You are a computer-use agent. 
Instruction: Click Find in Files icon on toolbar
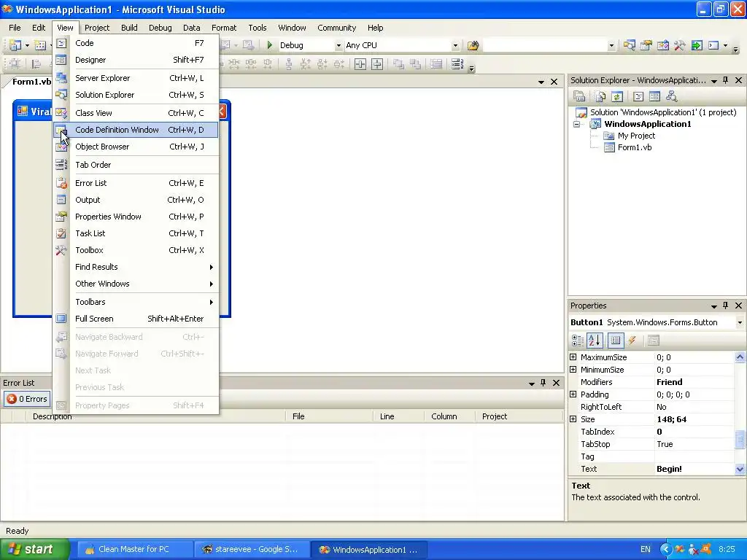point(473,46)
